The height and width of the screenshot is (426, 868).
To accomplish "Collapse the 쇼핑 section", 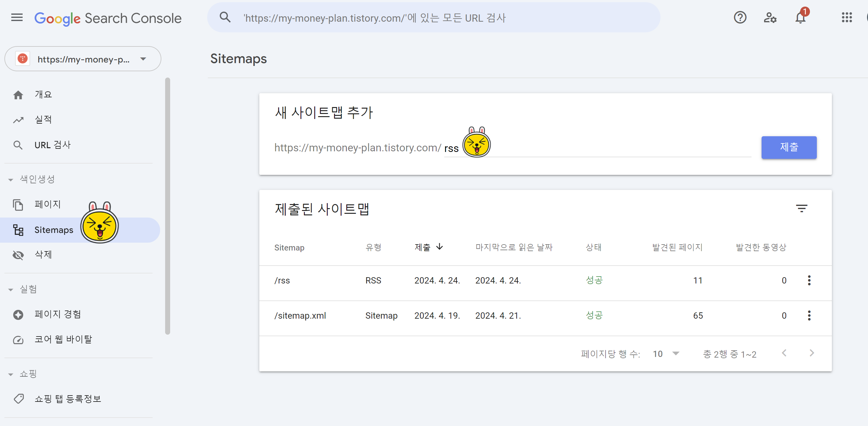I will [x=11, y=374].
